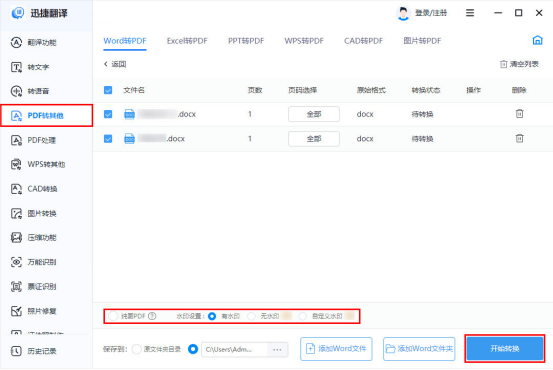The height and width of the screenshot is (370, 553).
Task: Click the 原始格式 column header
Action: point(371,90)
